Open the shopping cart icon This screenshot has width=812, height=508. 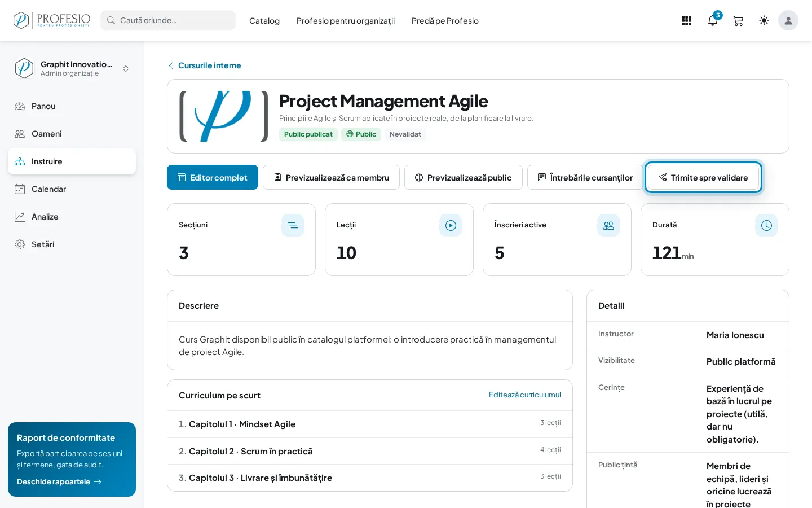pos(738,21)
